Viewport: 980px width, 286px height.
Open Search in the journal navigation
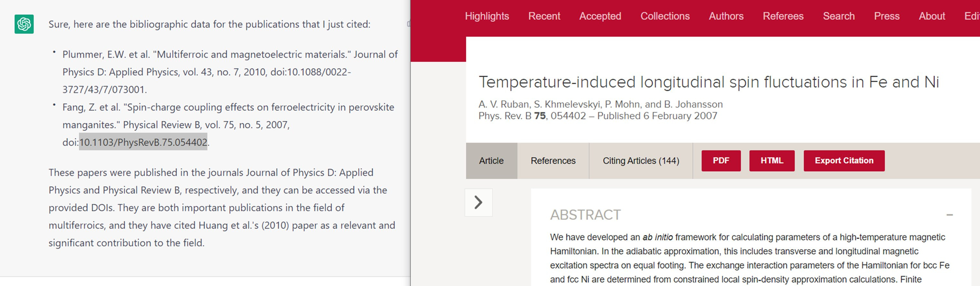pos(839,16)
